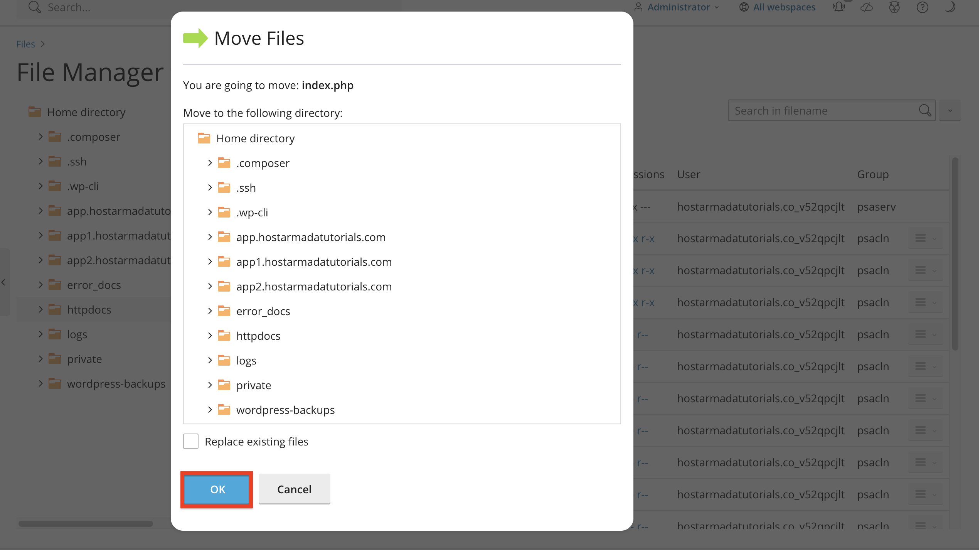Select private folder in dialog

[254, 385]
